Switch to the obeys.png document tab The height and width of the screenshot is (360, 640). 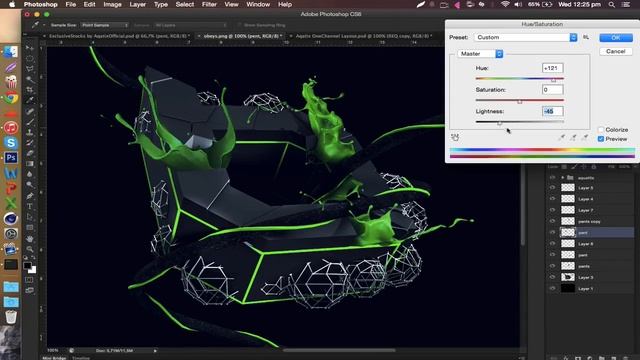click(241, 36)
